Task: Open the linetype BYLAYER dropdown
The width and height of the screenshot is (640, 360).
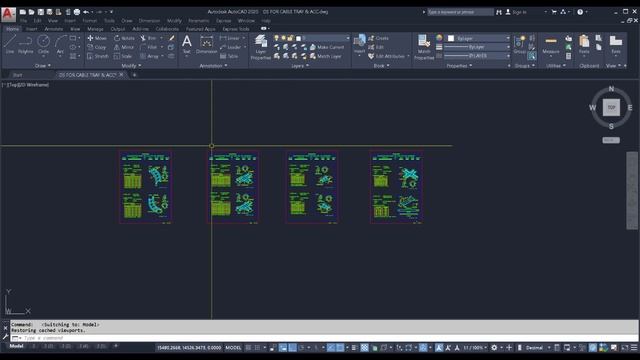Action: pos(477,56)
